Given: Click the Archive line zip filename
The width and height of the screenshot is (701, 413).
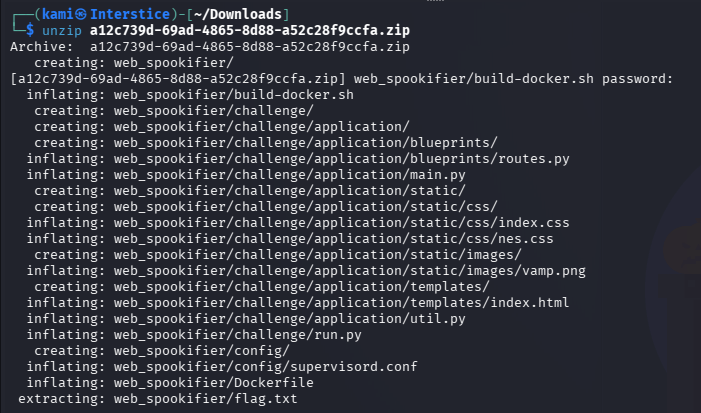Looking at the screenshot, I should [250, 46].
